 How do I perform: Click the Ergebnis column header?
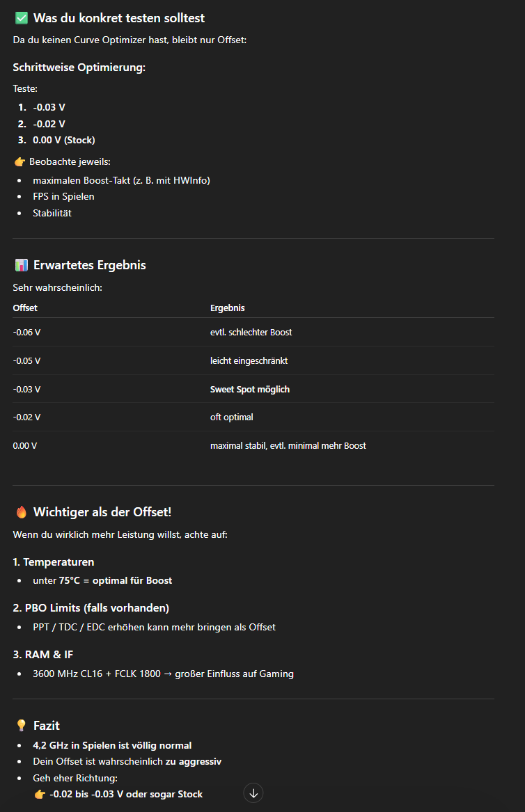click(x=228, y=308)
